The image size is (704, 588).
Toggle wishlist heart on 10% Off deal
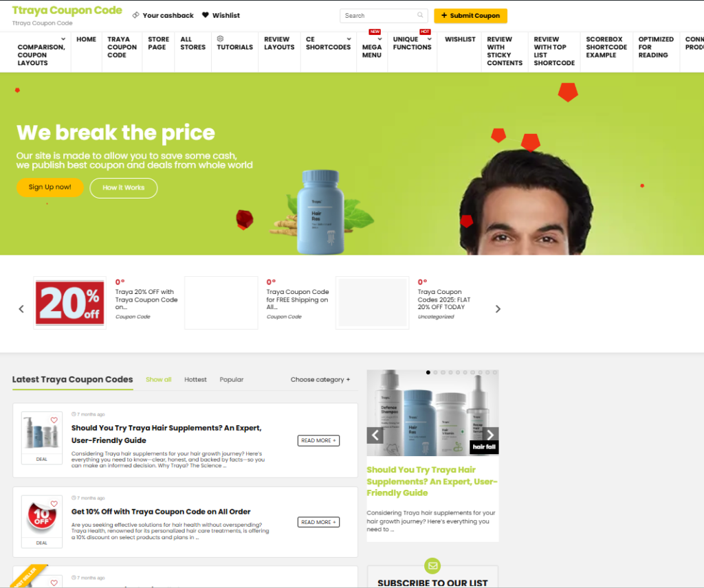click(54, 504)
